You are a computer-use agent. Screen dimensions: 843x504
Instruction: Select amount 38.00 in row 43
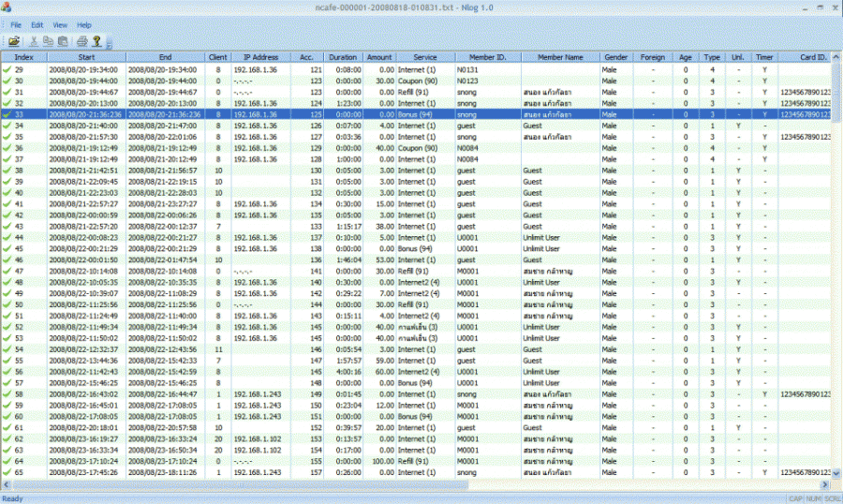tap(385, 227)
